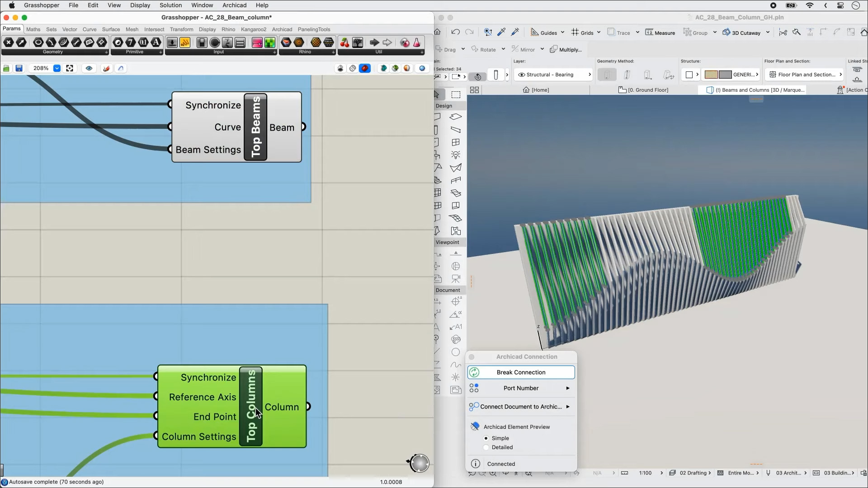Switch to the [Home] tab in Archicad
This screenshot has width=868, height=488.
(x=536, y=90)
